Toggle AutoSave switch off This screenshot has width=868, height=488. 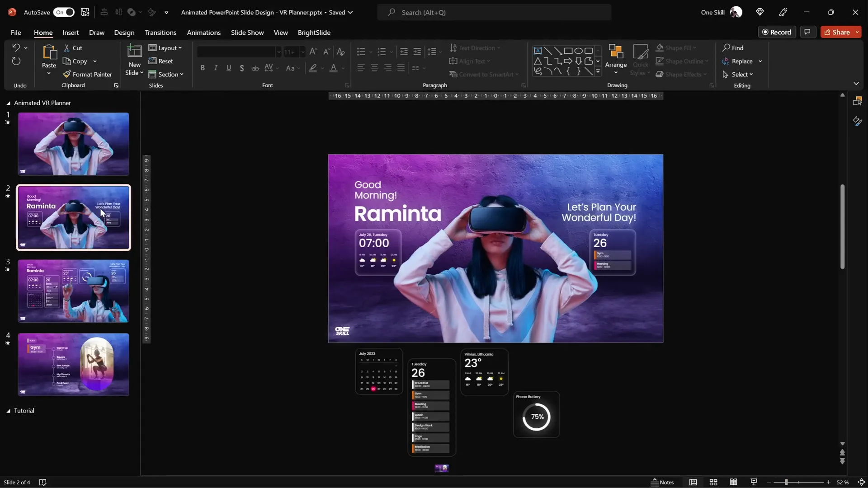[x=64, y=12]
